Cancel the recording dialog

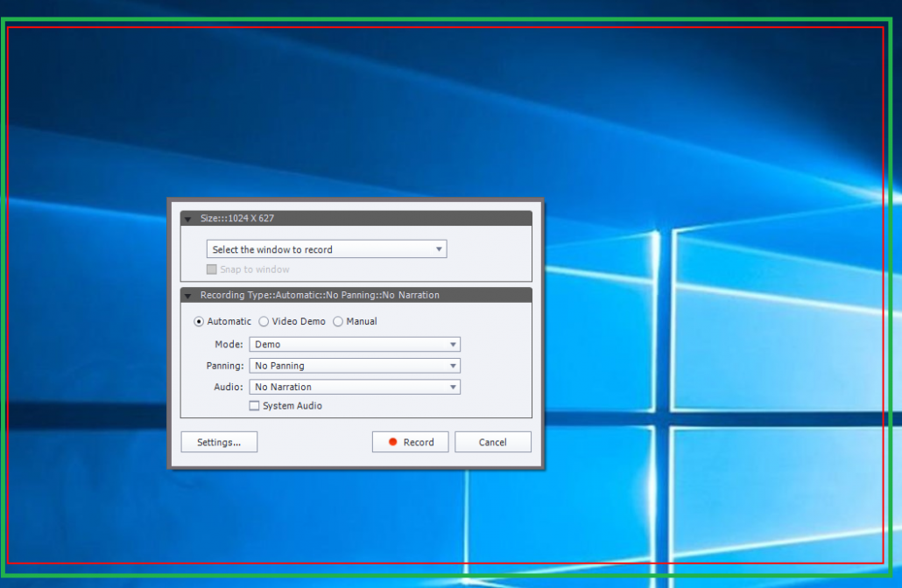pyautogui.click(x=492, y=442)
